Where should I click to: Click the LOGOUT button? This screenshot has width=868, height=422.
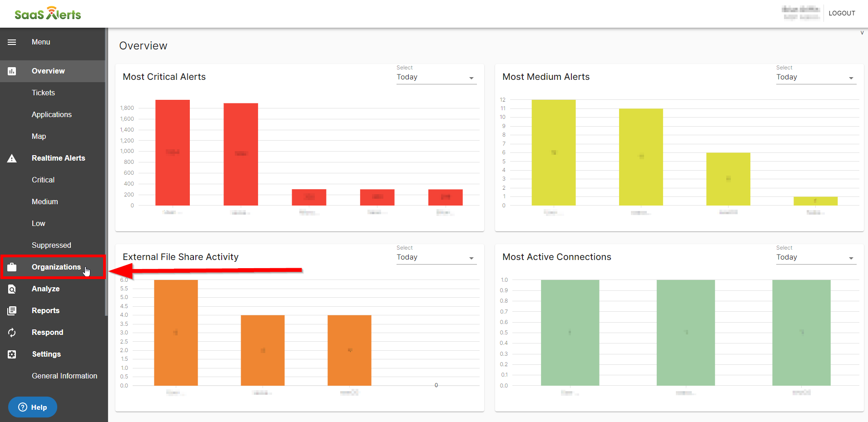(x=842, y=13)
